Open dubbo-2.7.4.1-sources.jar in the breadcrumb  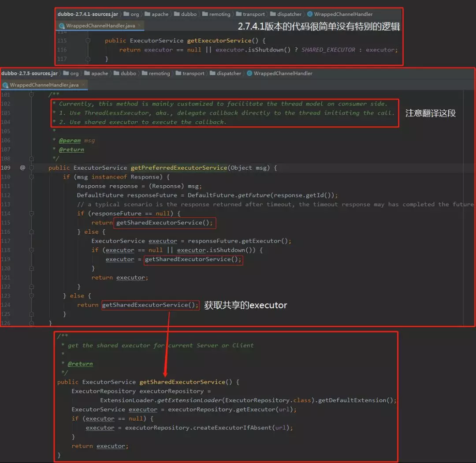pos(88,14)
